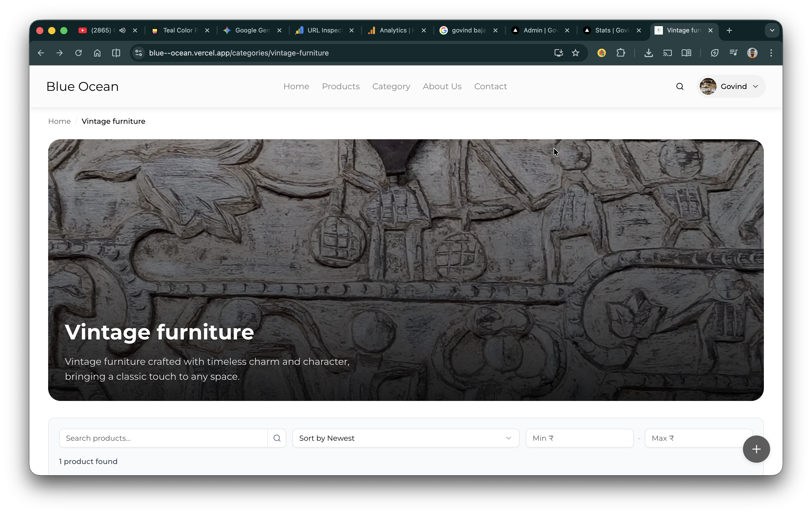Reload the page

78,53
